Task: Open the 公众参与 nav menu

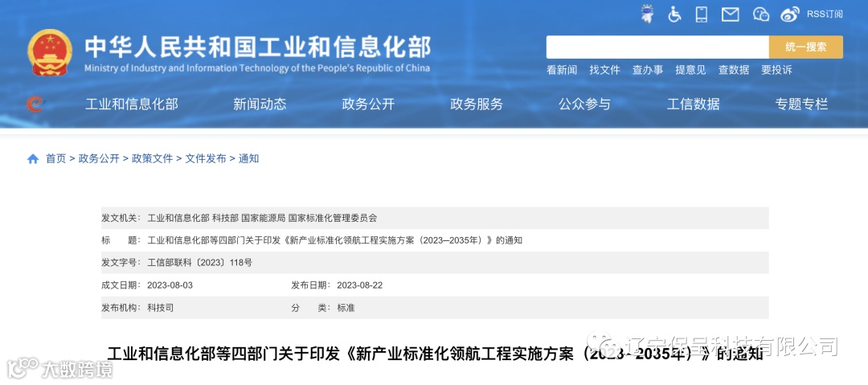Action: (x=584, y=104)
